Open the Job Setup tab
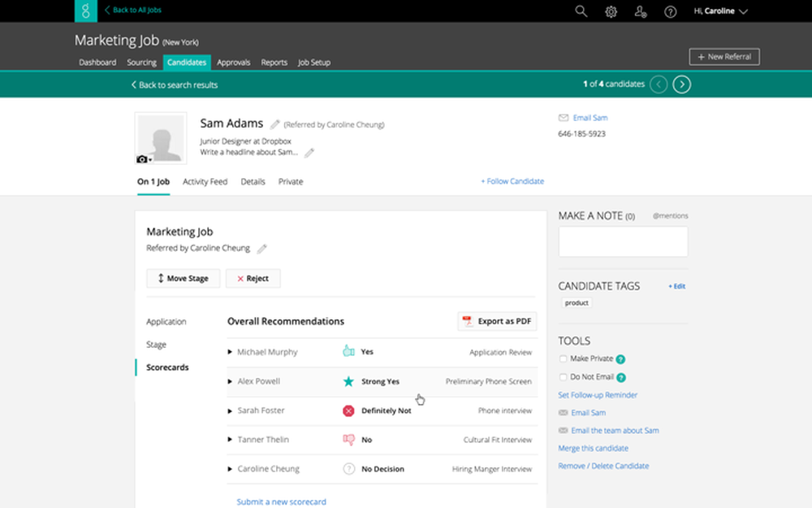Screen dimensions: 812x508 point(313,63)
